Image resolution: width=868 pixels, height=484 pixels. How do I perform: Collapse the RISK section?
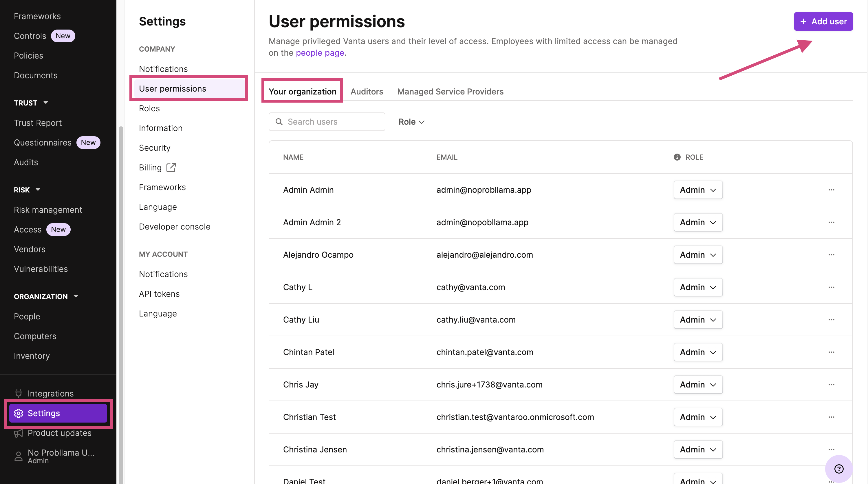coord(38,190)
